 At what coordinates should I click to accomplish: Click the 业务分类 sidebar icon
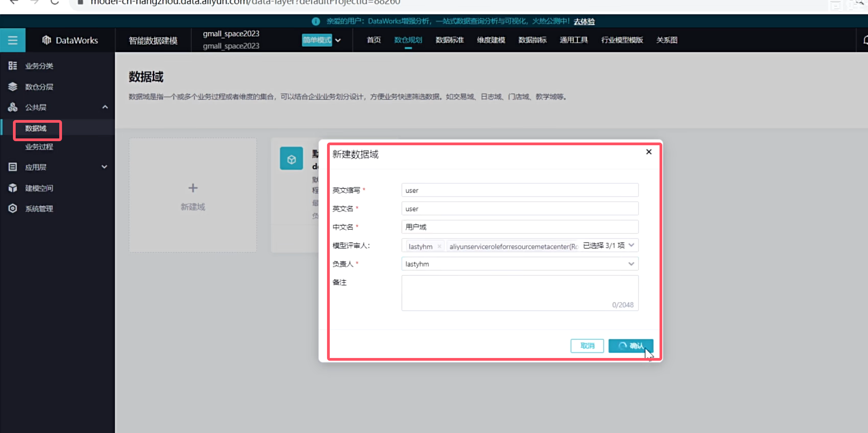tap(13, 66)
